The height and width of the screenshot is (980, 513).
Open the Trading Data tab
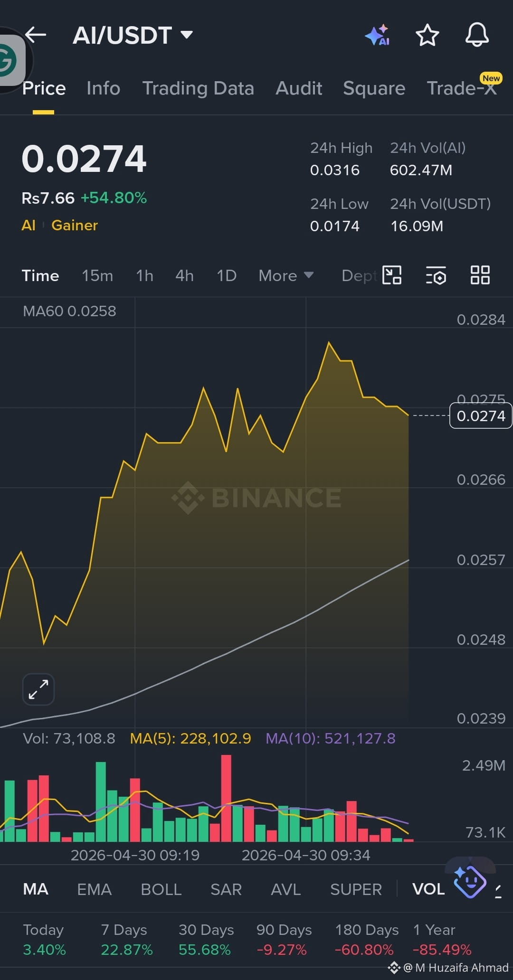pyautogui.click(x=198, y=88)
